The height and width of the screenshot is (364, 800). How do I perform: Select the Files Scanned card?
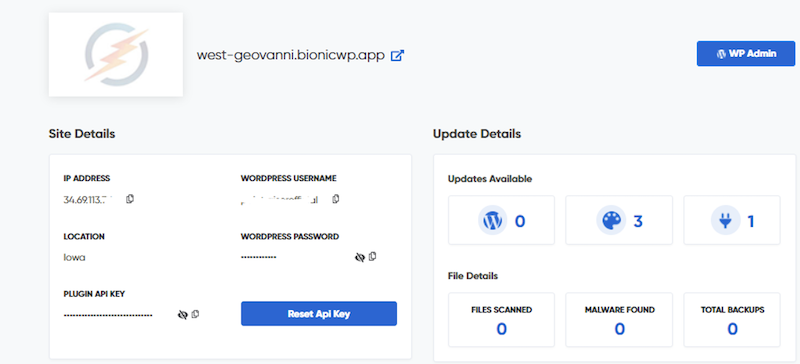click(502, 320)
